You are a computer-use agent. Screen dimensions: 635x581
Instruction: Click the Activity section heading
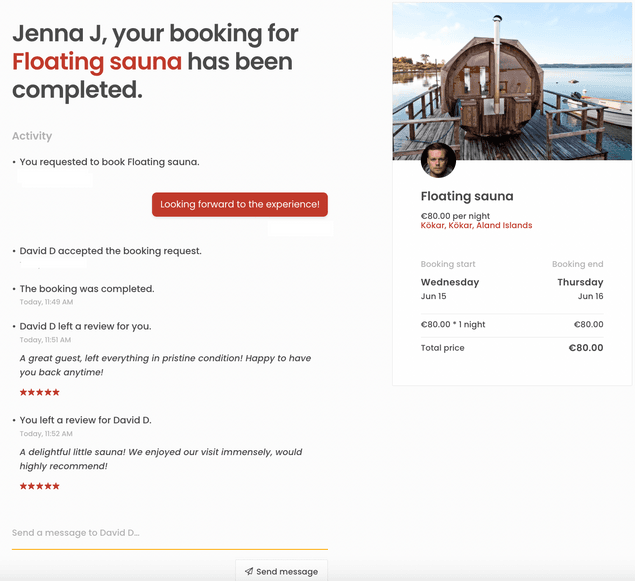32,136
